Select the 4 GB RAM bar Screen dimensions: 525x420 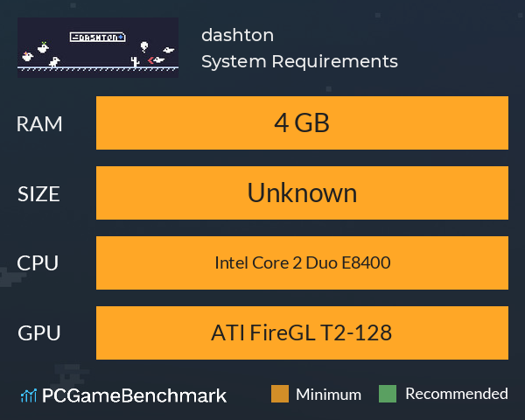coord(302,122)
